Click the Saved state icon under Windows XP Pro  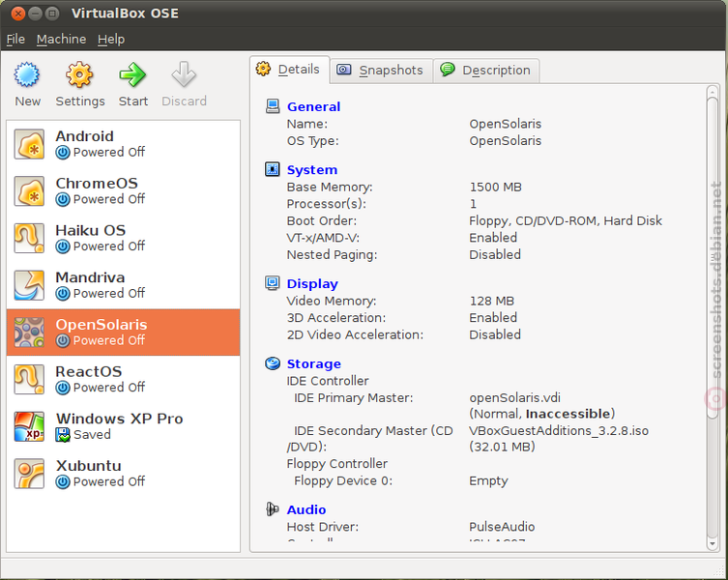click(x=63, y=435)
